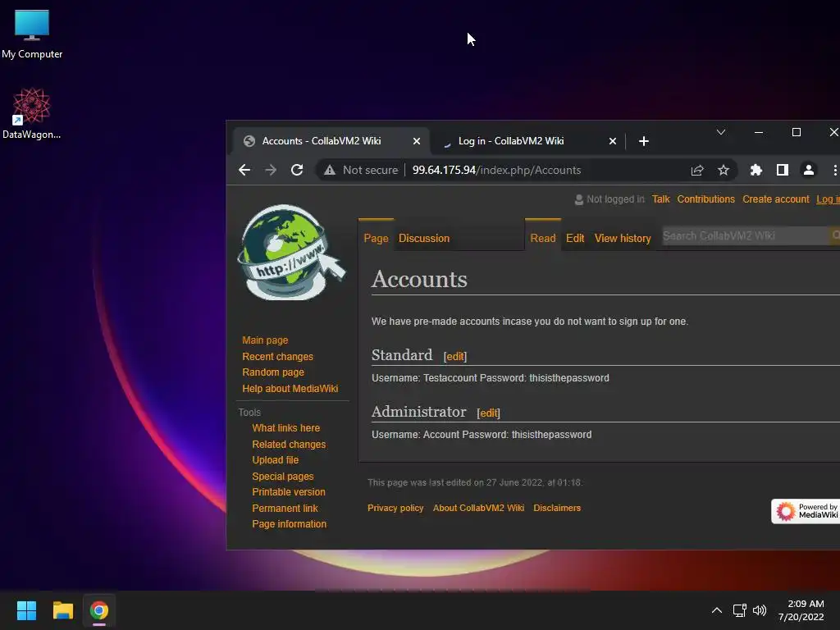The height and width of the screenshot is (630, 840).
Task: Click the Not secure warning icon
Action: pos(330,171)
